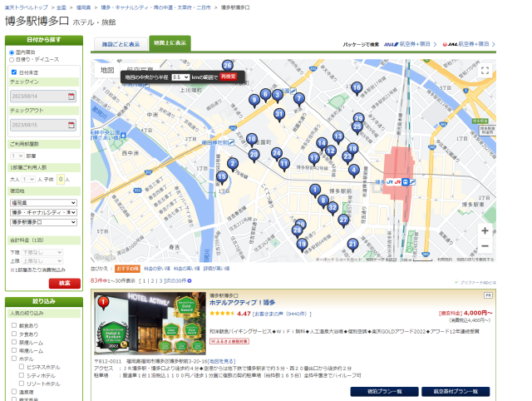Check the business hotel filter
The height and width of the screenshot is (401, 532).
tap(22, 367)
